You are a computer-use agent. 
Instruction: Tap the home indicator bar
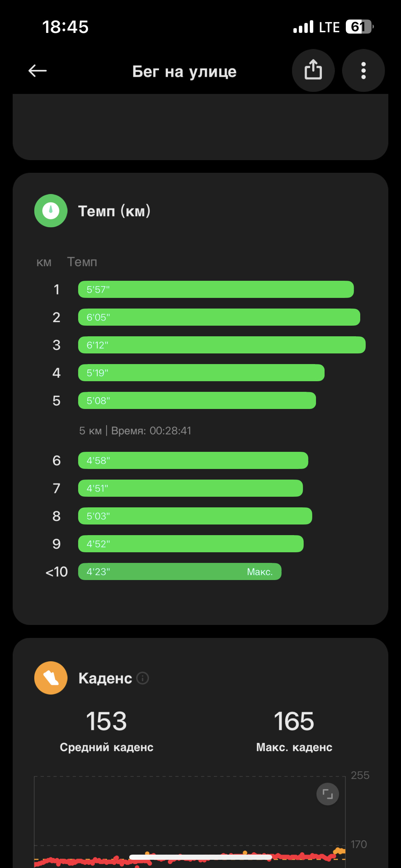[200, 857]
